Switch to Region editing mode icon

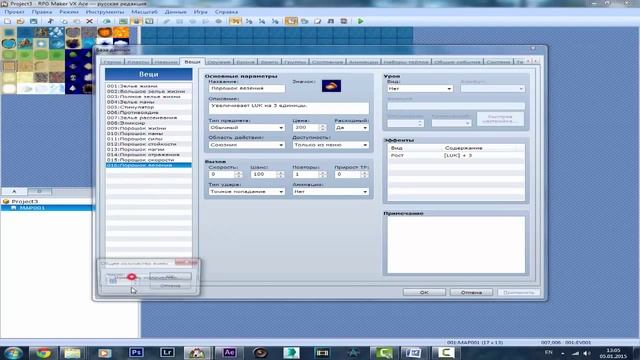[149, 21]
